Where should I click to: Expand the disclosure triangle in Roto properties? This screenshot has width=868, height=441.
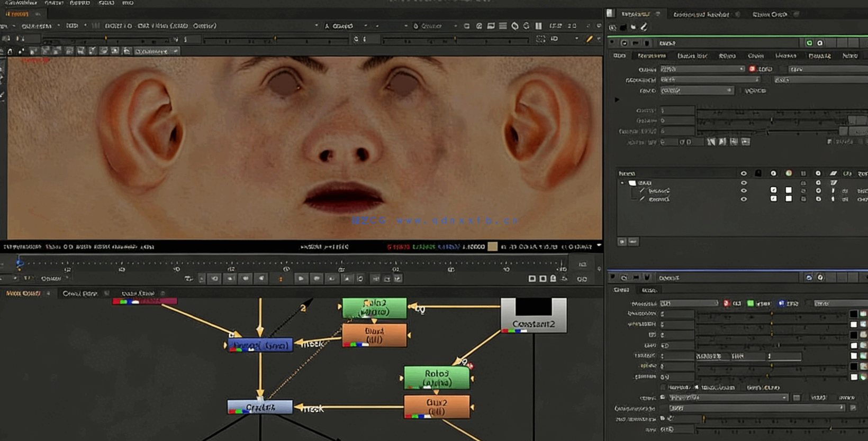coord(617,99)
